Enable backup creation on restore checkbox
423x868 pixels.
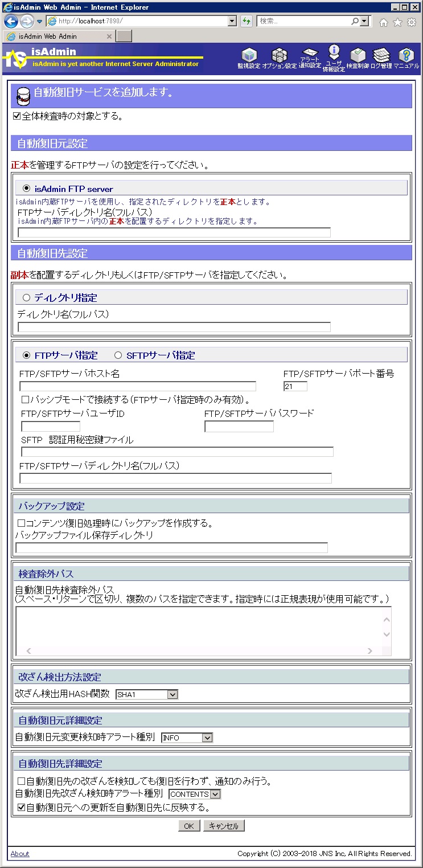(x=21, y=523)
